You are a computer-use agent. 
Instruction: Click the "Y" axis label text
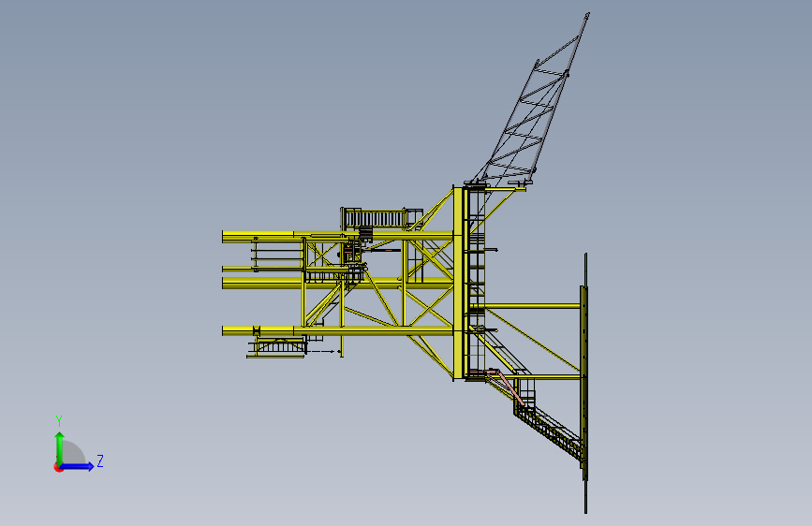click(x=59, y=421)
